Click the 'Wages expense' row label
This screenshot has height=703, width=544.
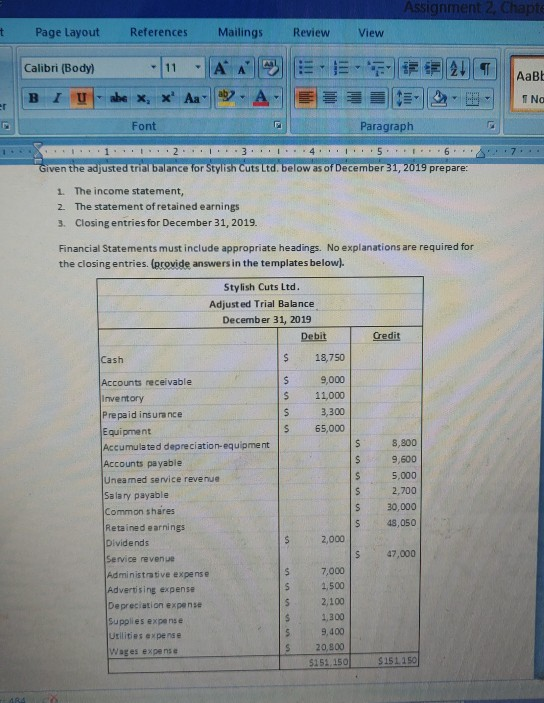(144, 651)
